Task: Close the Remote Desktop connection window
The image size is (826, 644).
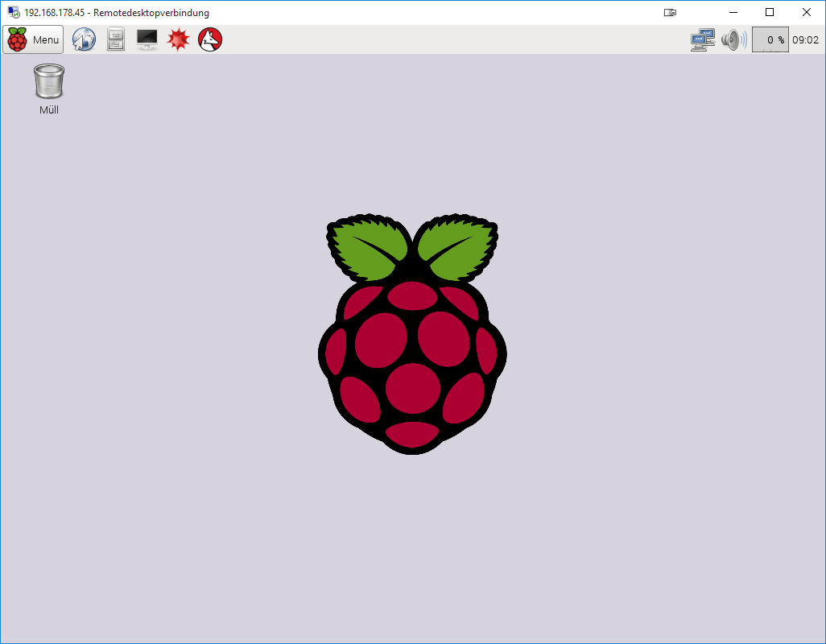Action: (x=807, y=13)
